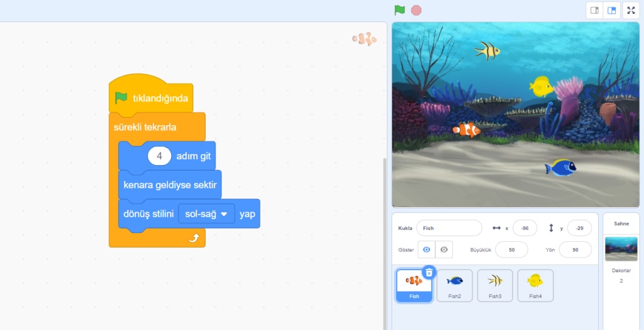644x330 pixels.
Task: Click the Dekorlar label
Action: tap(621, 271)
